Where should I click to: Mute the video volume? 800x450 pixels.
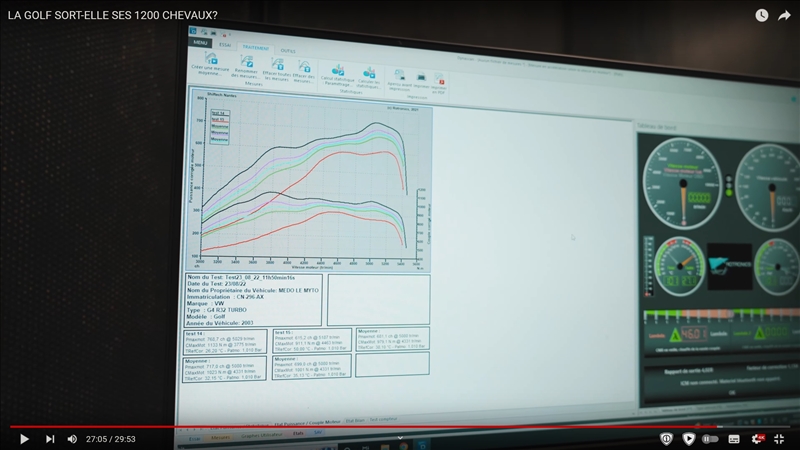pyautogui.click(x=72, y=439)
